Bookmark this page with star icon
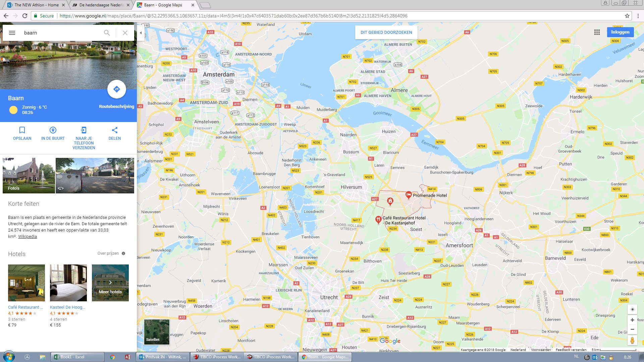The height and width of the screenshot is (362, 644). pos(627,16)
